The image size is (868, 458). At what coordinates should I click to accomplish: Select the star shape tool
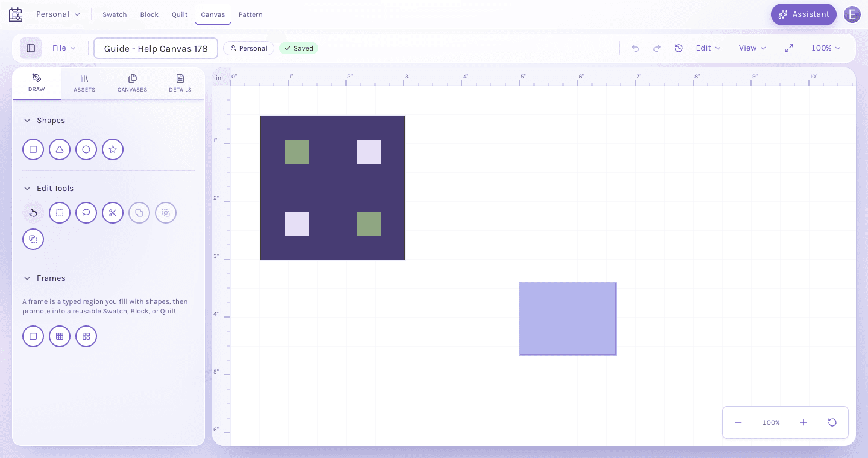113,149
